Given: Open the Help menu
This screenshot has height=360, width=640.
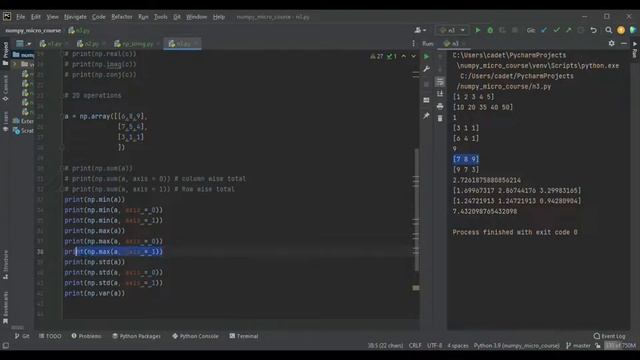Looking at the screenshot, I should (219, 17).
